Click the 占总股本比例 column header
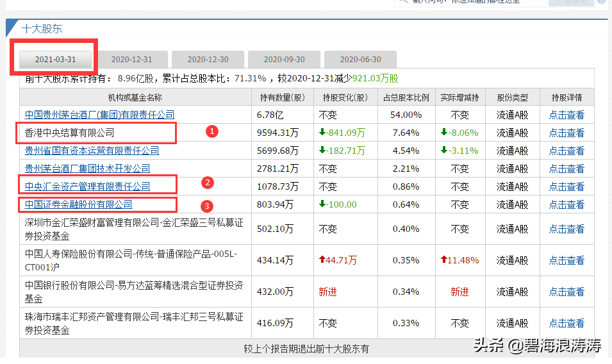The height and width of the screenshot is (364, 612). (406, 97)
